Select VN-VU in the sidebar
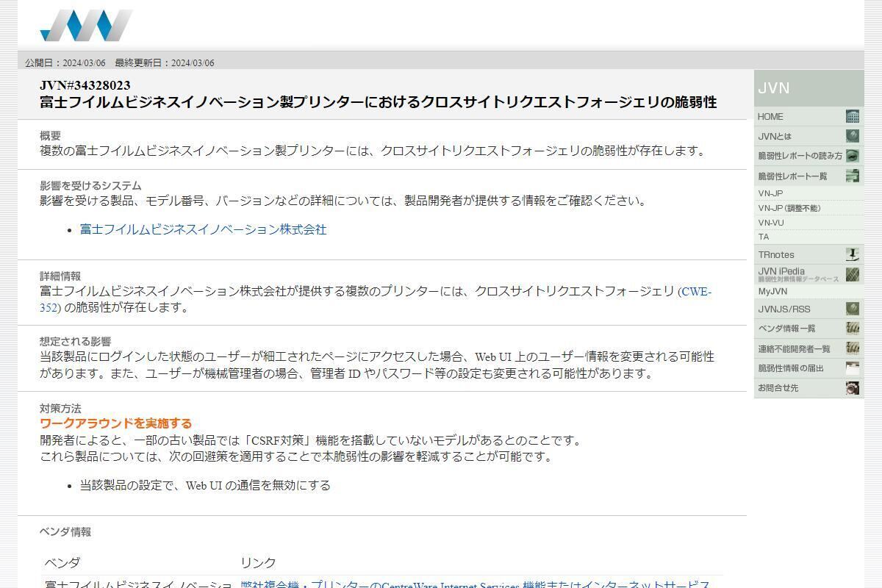 pos(808,223)
